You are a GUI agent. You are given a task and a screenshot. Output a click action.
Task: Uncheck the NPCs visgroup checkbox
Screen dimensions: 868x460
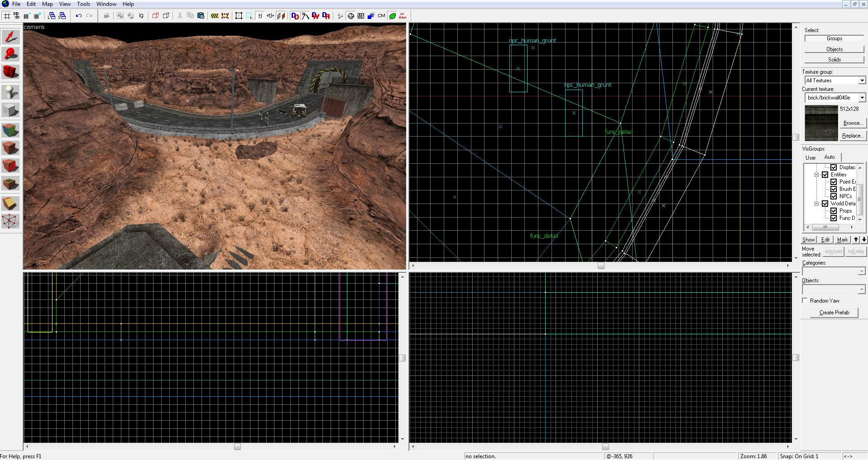834,196
